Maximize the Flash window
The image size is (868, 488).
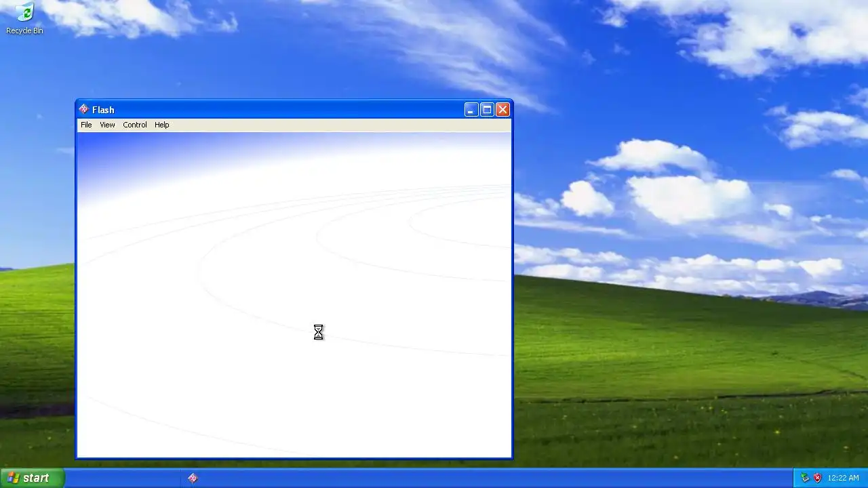coord(487,110)
